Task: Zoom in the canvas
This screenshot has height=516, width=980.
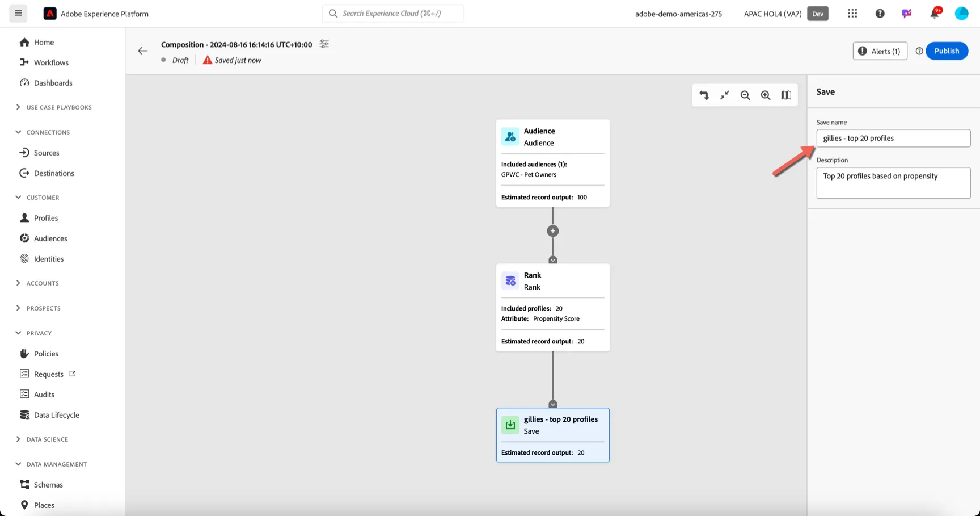Action: click(766, 95)
